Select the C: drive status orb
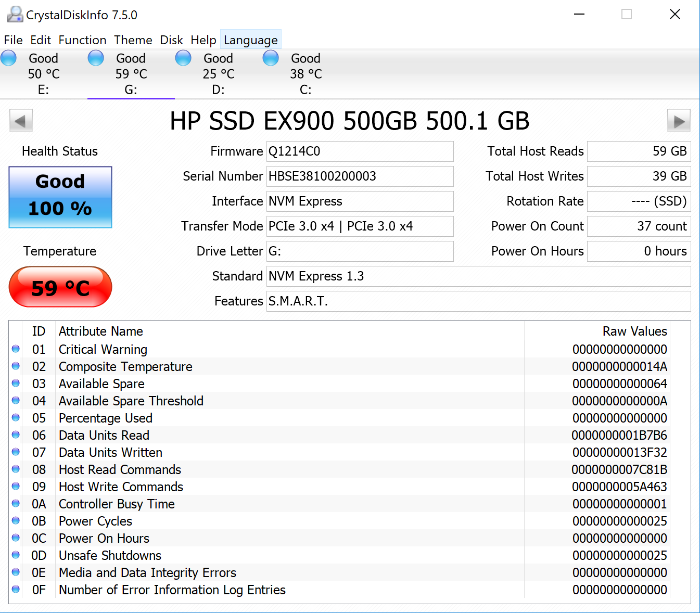The height and width of the screenshot is (613, 700). [x=271, y=58]
